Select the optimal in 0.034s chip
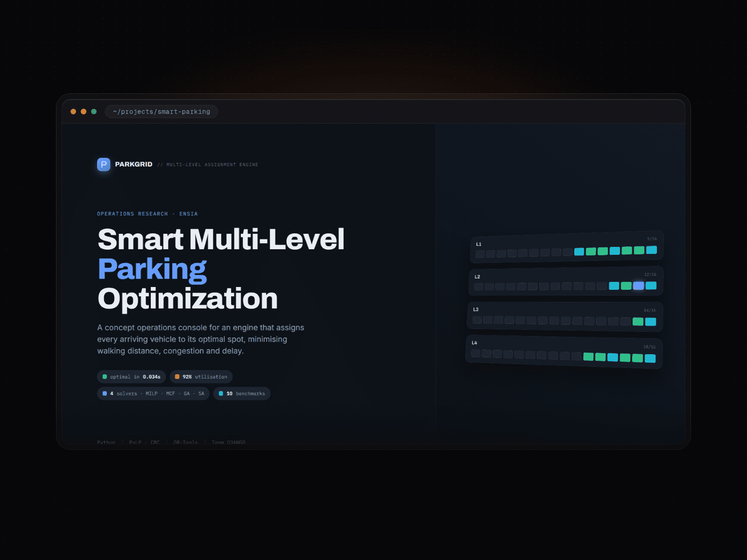Screen dimensions: 747x560 click(131, 377)
